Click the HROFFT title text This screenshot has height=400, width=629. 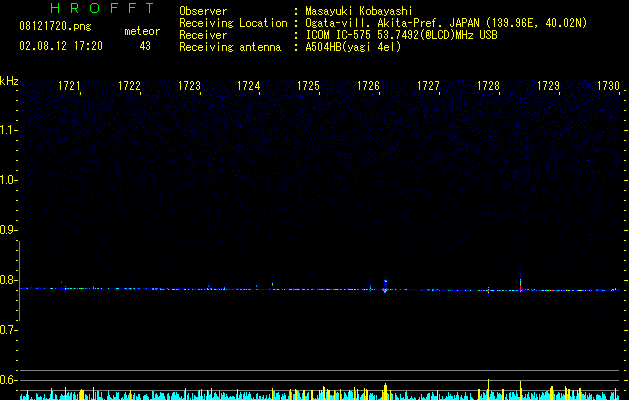(x=102, y=8)
